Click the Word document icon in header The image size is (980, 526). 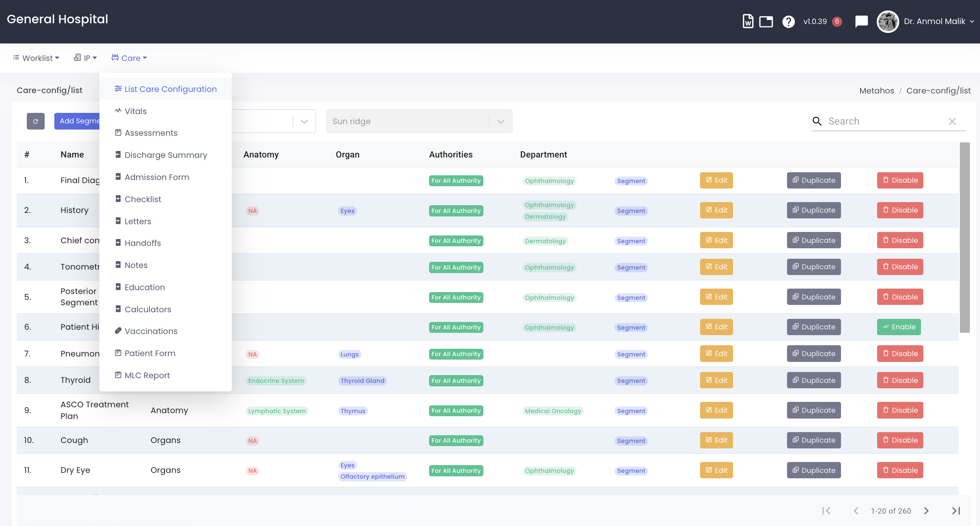click(x=748, y=21)
